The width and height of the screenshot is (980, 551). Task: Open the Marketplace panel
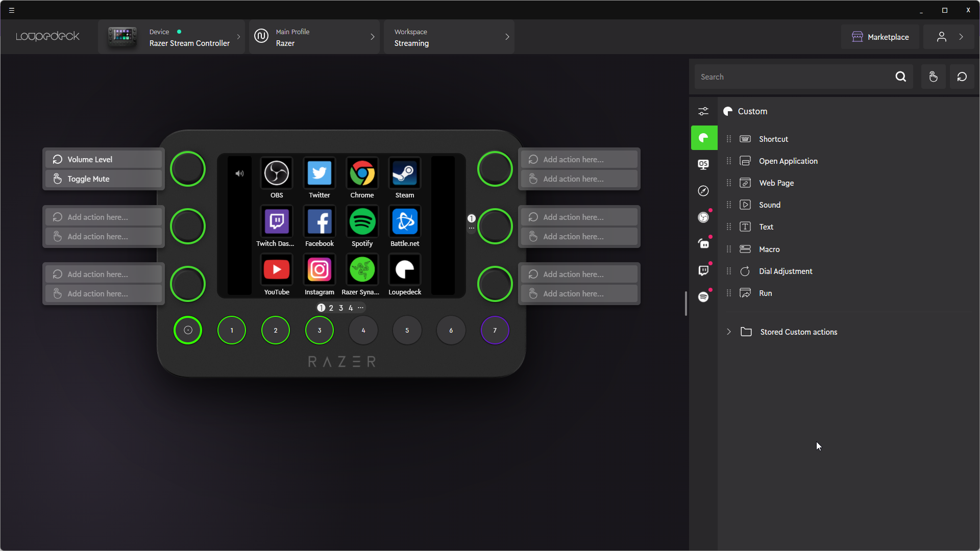pos(880,37)
